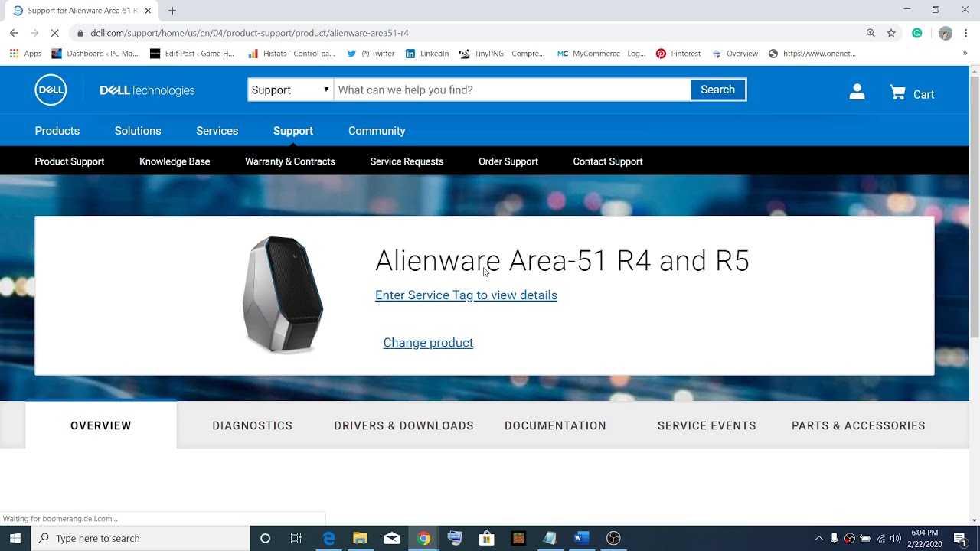This screenshot has width=980, height=551.
Task: Stop loading the page
Action: click(x=54, y=33)
